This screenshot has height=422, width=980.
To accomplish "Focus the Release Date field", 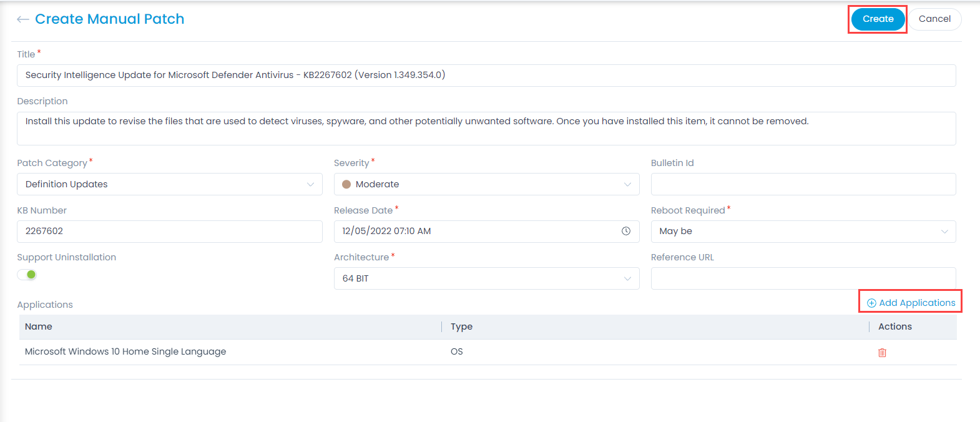I will point(486,232).
